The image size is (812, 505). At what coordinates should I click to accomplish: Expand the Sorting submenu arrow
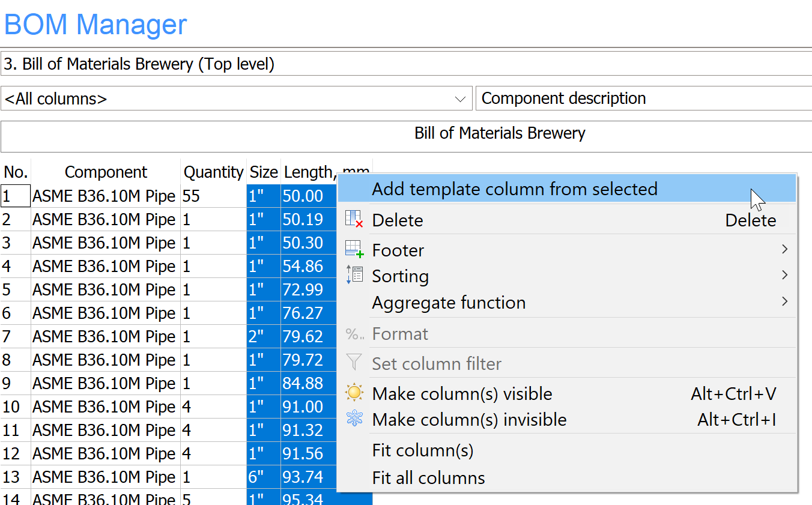(784, 276)
